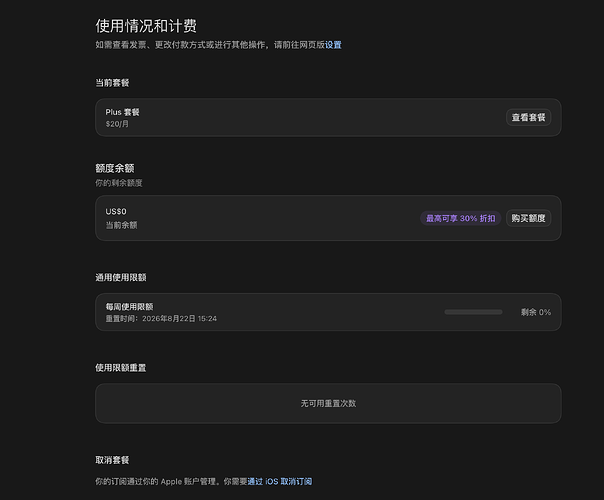The image size is (604, 500).
Task: Open the 通过 iOS 取消订阅 link
Action: click(280, 482)
